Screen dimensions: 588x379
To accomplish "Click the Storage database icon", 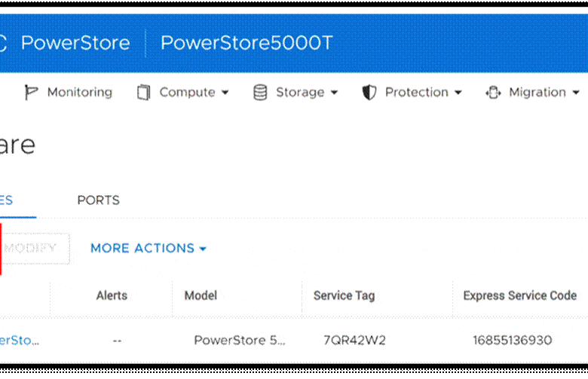I will point(260,93).
